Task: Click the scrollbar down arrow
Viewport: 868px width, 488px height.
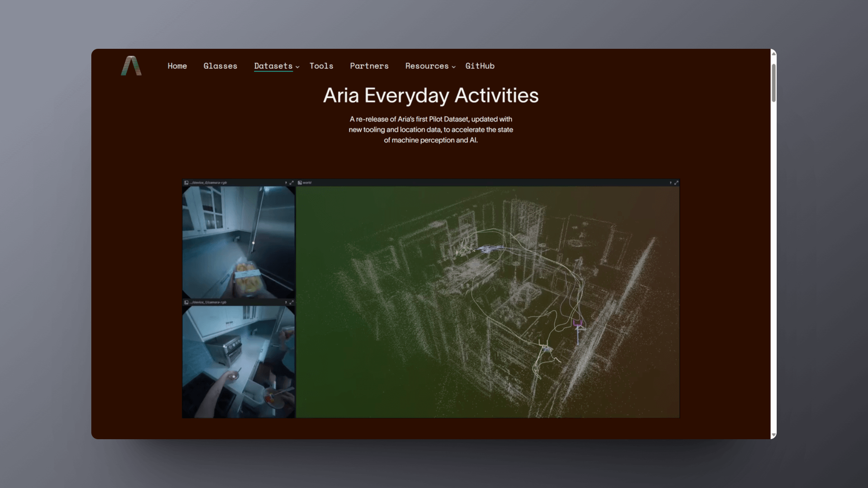Action: coord(774,435)
